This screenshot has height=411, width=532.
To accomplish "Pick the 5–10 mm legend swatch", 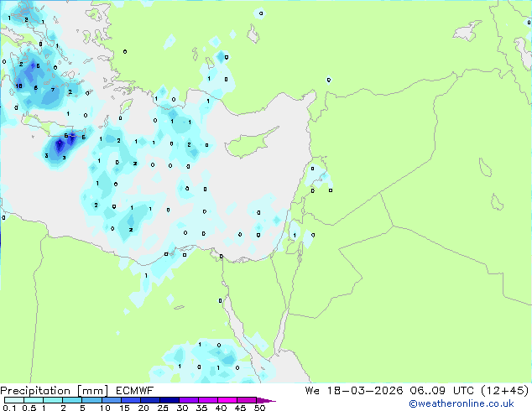I will point(91,400).
